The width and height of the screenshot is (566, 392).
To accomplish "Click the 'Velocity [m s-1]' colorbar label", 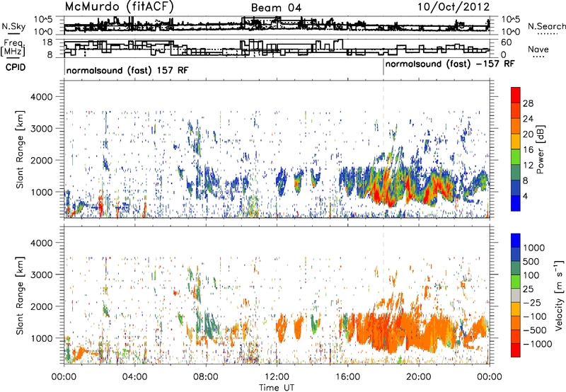I will click(x=559, y=295).
